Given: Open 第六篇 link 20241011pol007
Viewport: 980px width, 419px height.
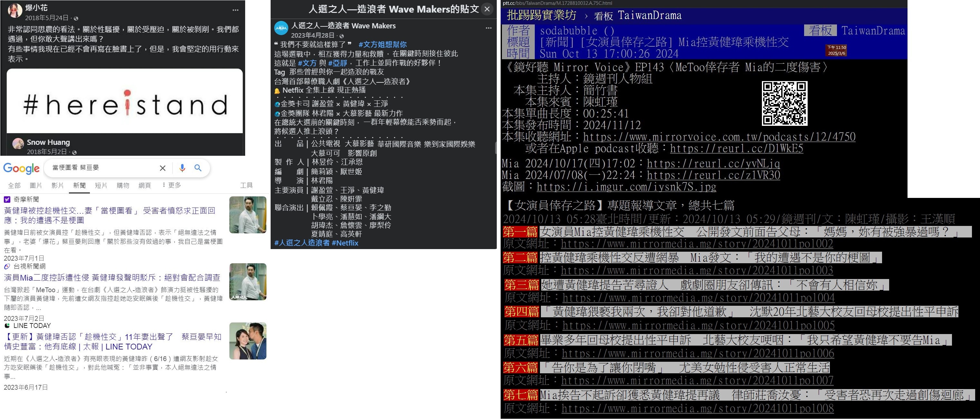Looking at the screenshot, I should point(697,381).
